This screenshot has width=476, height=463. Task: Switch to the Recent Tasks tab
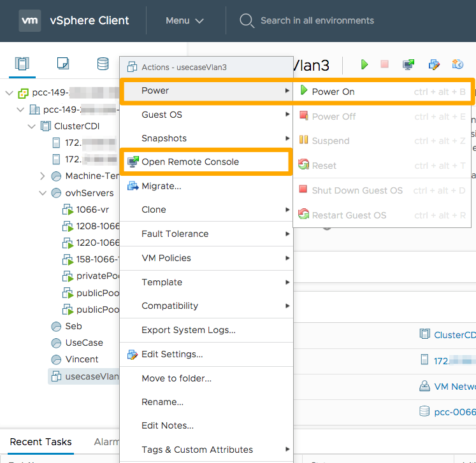pyautogui.click(x=41, y=442)
